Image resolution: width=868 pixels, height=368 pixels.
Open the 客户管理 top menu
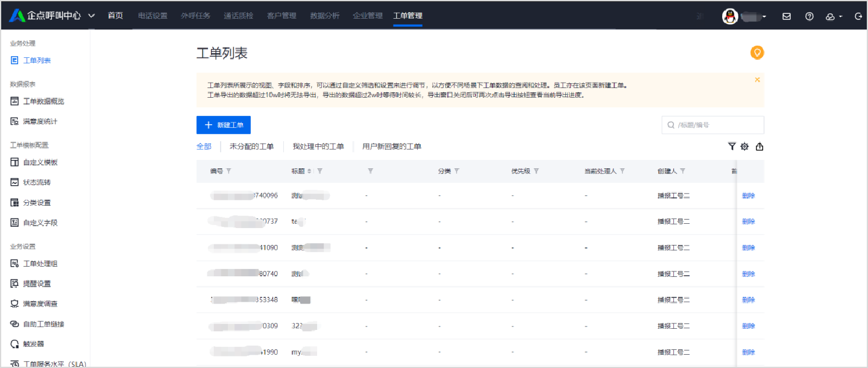coord(281,16)
